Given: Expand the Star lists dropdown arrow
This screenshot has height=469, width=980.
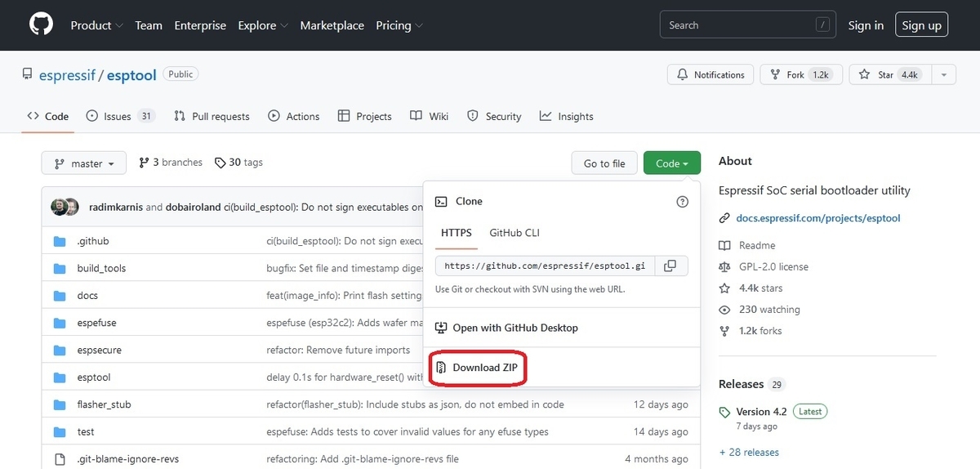Looking at the screenshot, I should tap(943, 74).
